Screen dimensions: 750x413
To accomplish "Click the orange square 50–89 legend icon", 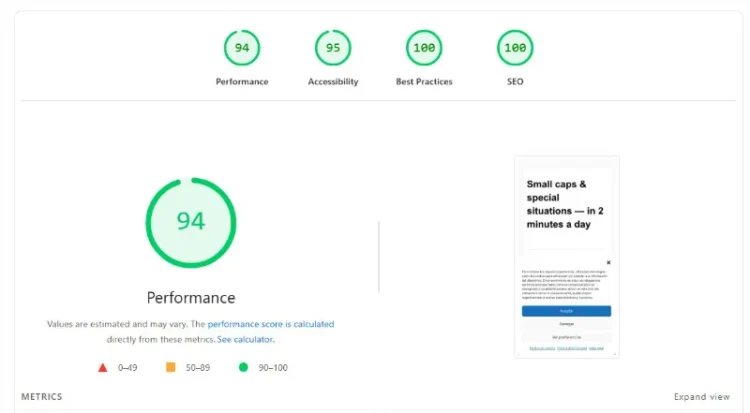I will point(170,367).
